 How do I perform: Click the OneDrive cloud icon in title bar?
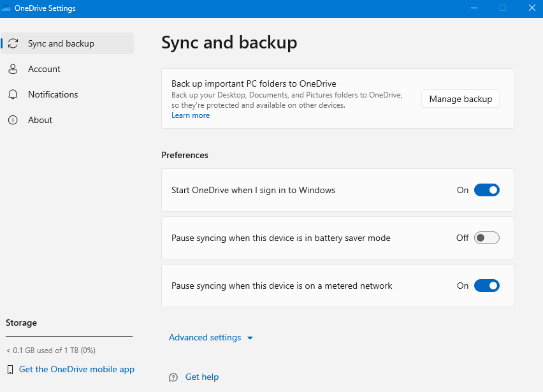(6, 8)
